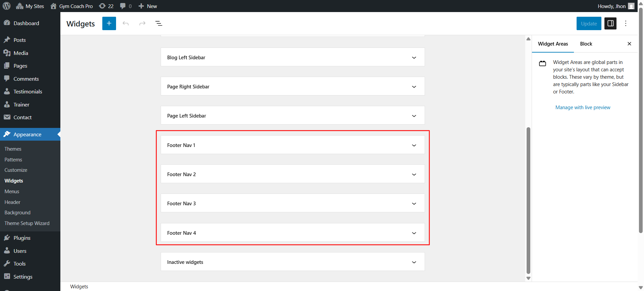Click the Users icon in sidebar
The height and width of the screenshot is (291, 644).
pyautogui.click(x=7, y=251)
